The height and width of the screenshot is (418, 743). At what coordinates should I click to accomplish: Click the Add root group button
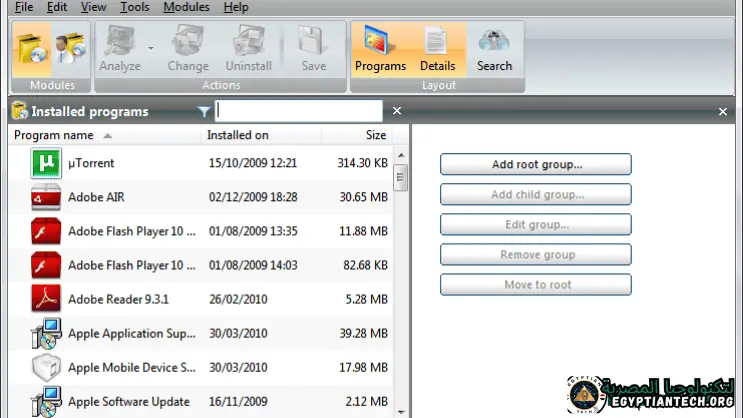536,164
